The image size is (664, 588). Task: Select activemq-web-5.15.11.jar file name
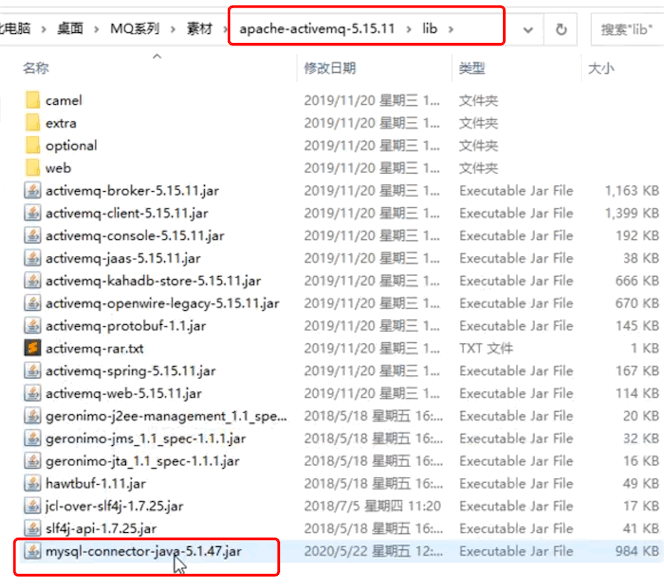click(x=123, y=394)
